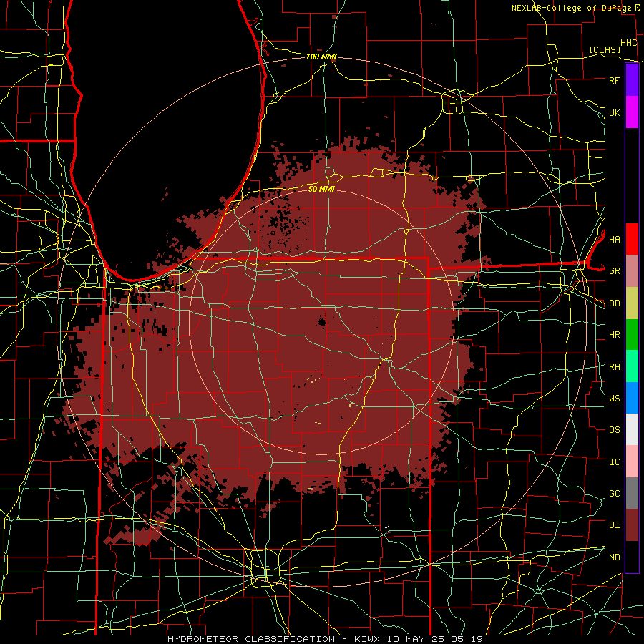Screen dimensions: 644x644
Task: Click the dark red BI legend swatch
Action: (x=632, y=525)
